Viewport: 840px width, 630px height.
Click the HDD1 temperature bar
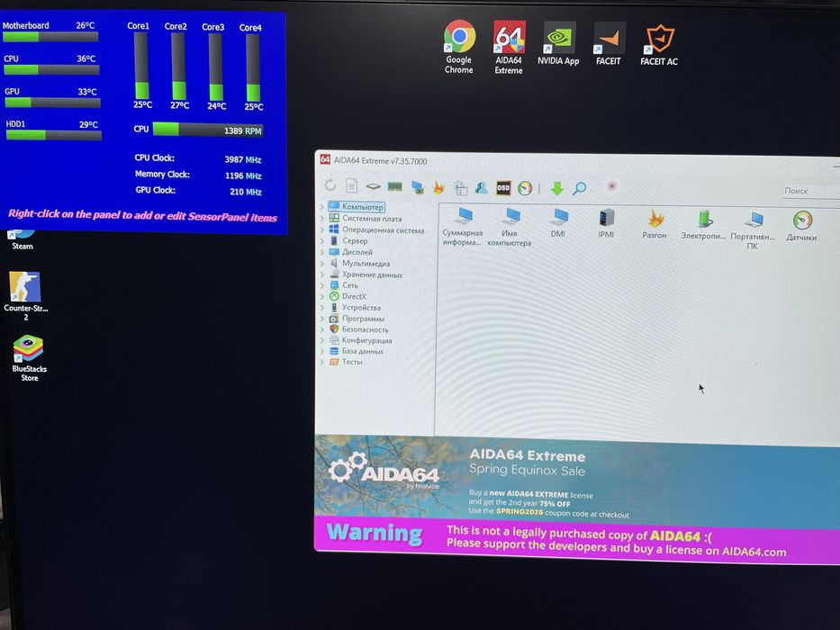point(54,135)
